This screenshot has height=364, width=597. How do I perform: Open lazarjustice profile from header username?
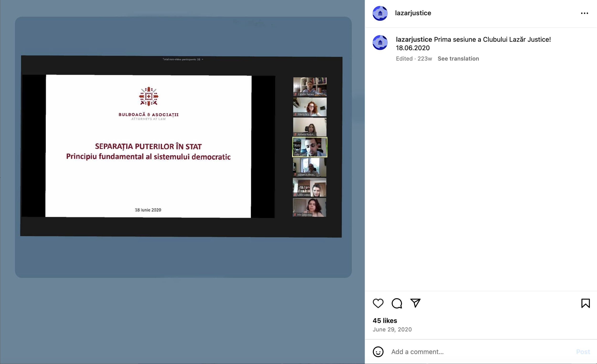[x=413, y=13]
